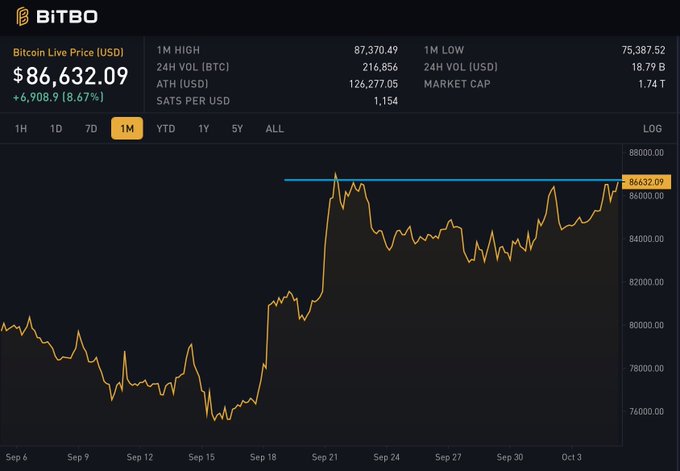This screenshot has height=471, width=680.
Task: Click the Sep 24 date axis label
Action: pos(386,457)
